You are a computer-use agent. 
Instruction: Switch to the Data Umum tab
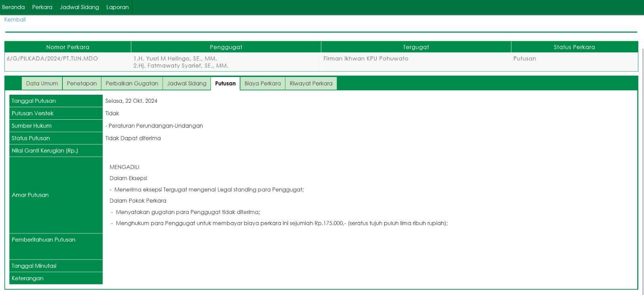click(42, 83)
